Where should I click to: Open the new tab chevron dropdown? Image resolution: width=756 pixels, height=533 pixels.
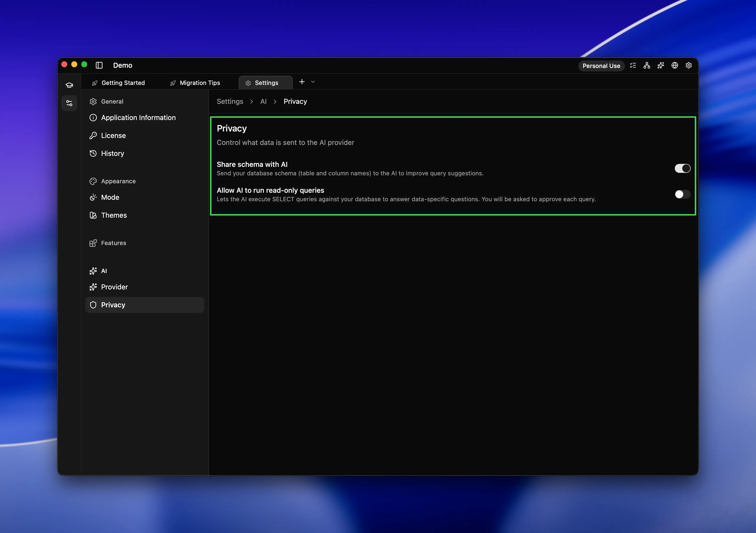point(312,82)
